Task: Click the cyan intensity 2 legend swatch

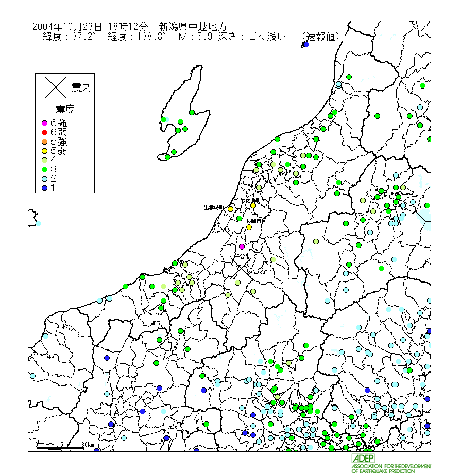Action: [x=45, y=179]
